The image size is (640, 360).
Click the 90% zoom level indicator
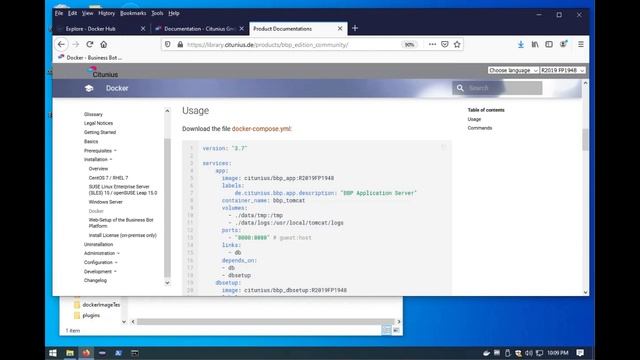(x=409, y=44)
